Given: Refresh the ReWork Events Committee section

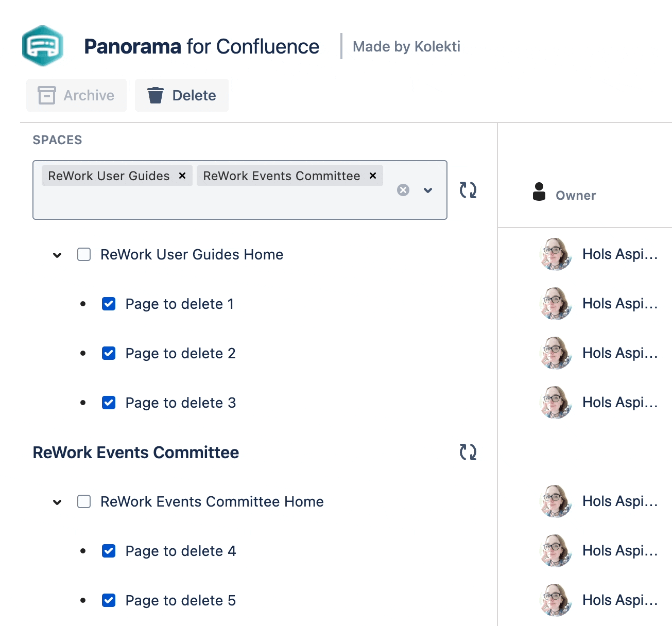Looking at the screenshot, I should pyautogui.click(x=468, y=453).
